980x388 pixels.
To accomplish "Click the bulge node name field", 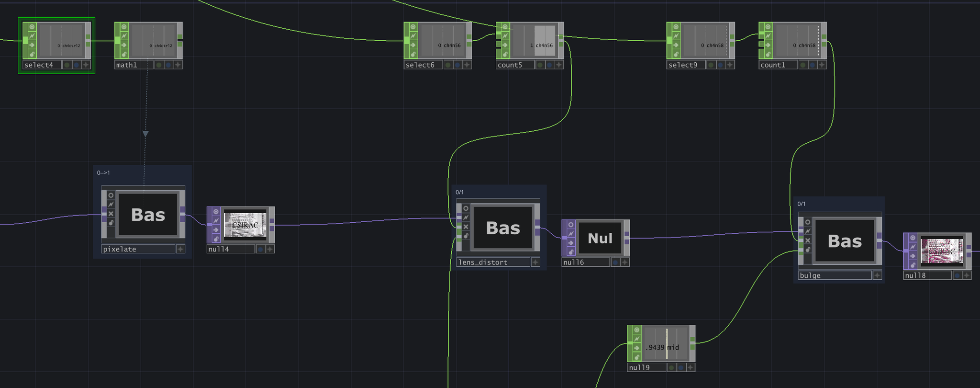I will [835, 275].
